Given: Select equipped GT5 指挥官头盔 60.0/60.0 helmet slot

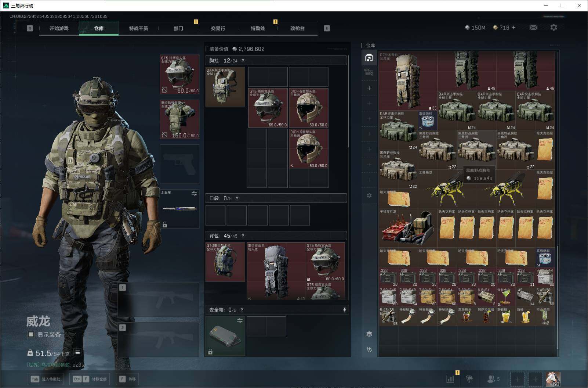Looking at the screenshot, I should (179, 75).
